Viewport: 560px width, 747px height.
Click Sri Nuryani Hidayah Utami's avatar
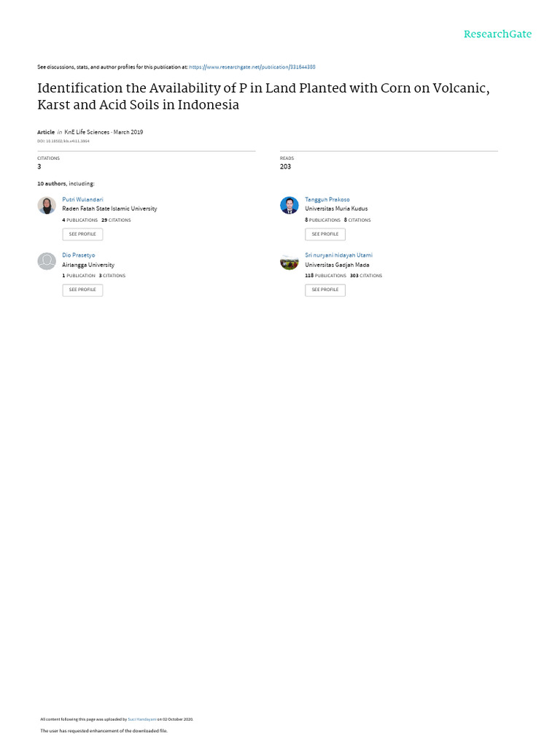(289, 261)
